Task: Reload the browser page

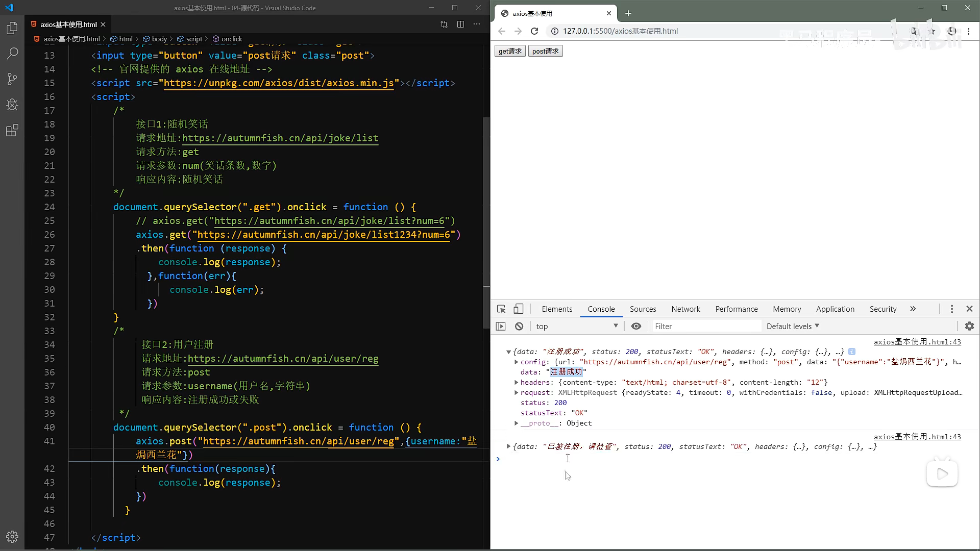Action: tap(534, 31)
